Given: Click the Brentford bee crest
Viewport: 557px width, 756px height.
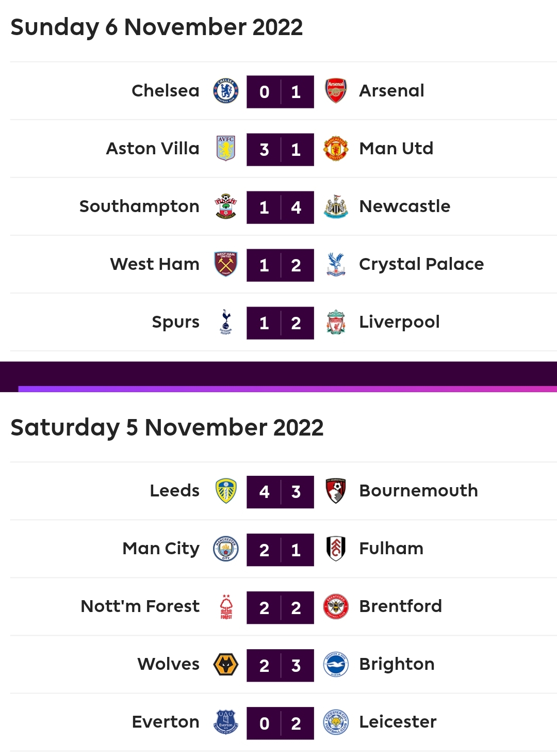Looking at the screenshot, I should click(x=336, y=607).
